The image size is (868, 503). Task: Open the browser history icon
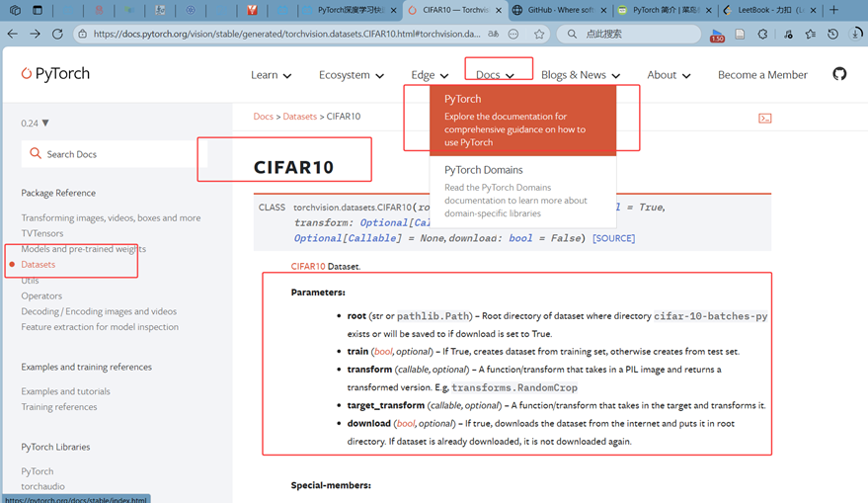pyautogui.click(x=832, y=34)
